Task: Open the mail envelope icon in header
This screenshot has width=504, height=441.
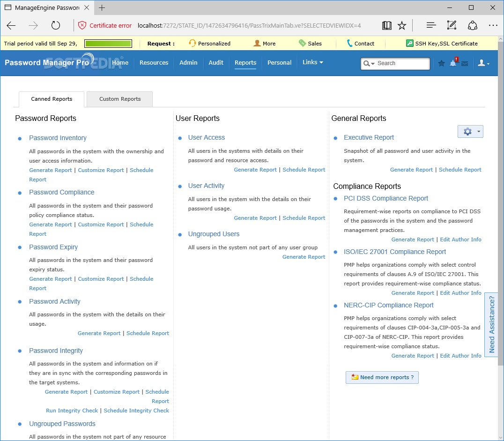Action: pyautogui.click(x=465, y=64)
